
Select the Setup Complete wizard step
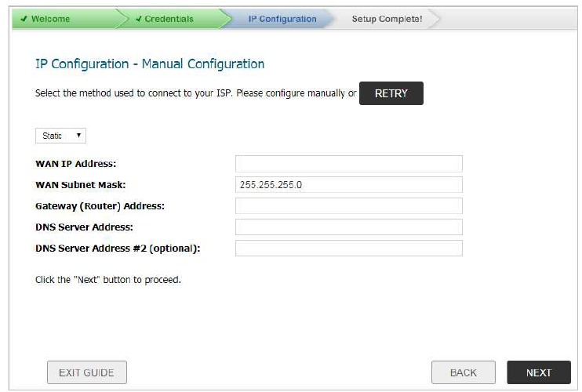click(387, 20)
